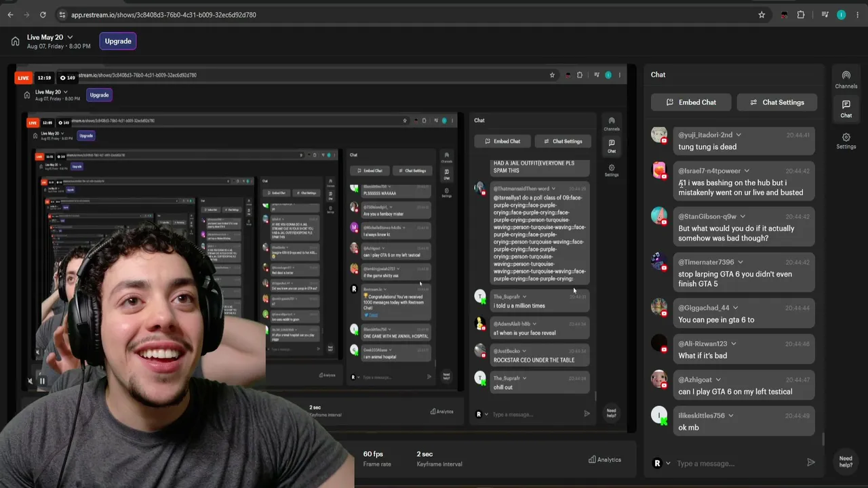Click the chat panel scrollbar
Viewport: 868px width, 488px height.
[824, 439]
